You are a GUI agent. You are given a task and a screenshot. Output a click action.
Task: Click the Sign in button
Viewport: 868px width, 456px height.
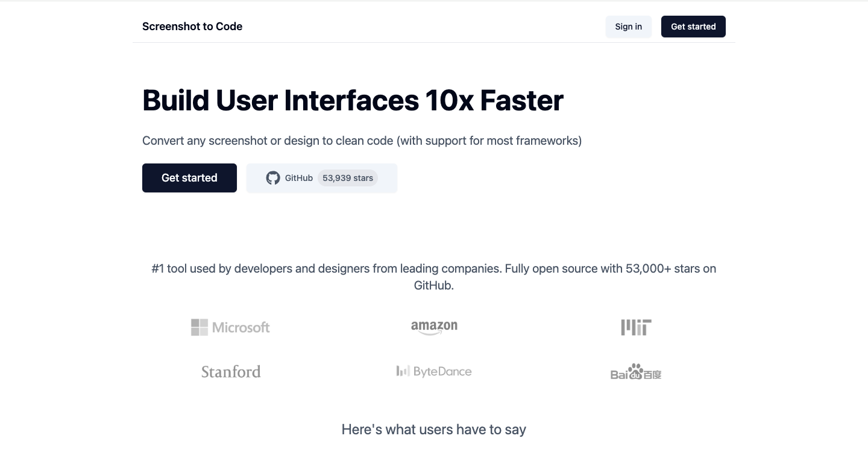pos(628,27)
